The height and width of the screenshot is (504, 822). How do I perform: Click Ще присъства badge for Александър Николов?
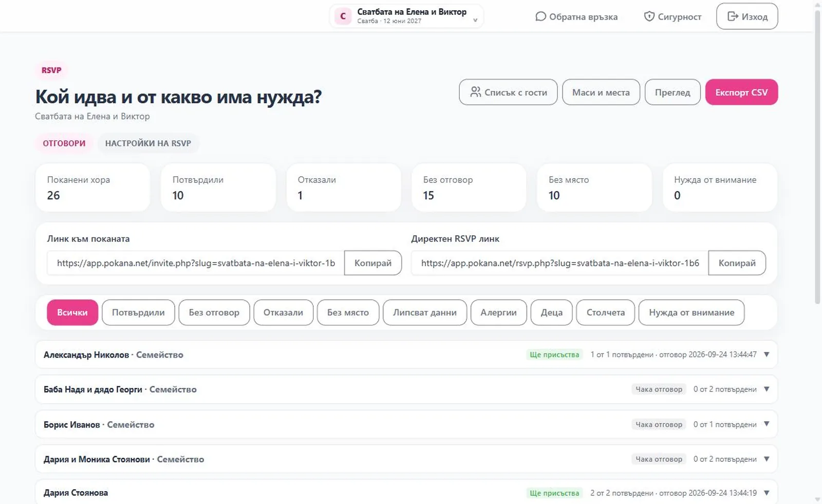coord(554,354)
